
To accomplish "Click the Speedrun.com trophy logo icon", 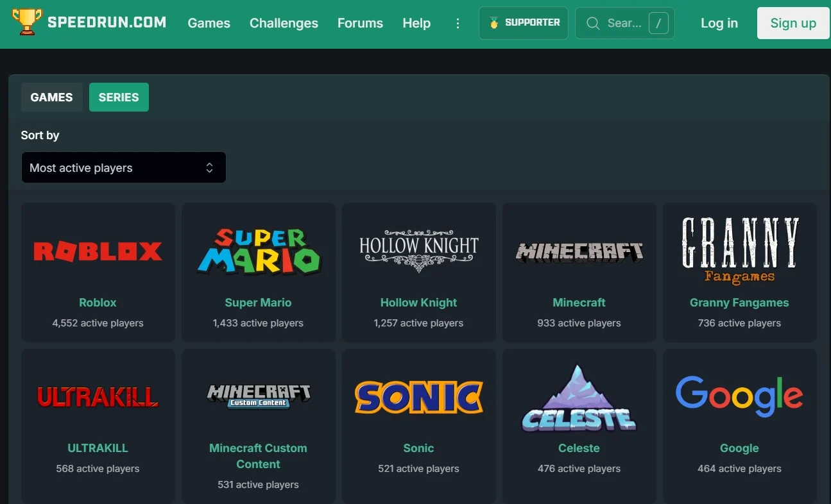I will pyautogui.click(x=26, y=22).
